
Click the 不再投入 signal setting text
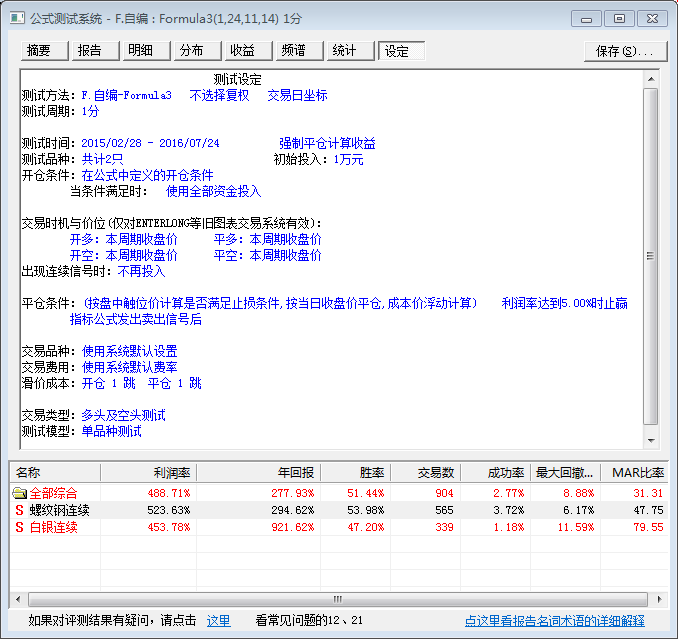coord(141,271)
